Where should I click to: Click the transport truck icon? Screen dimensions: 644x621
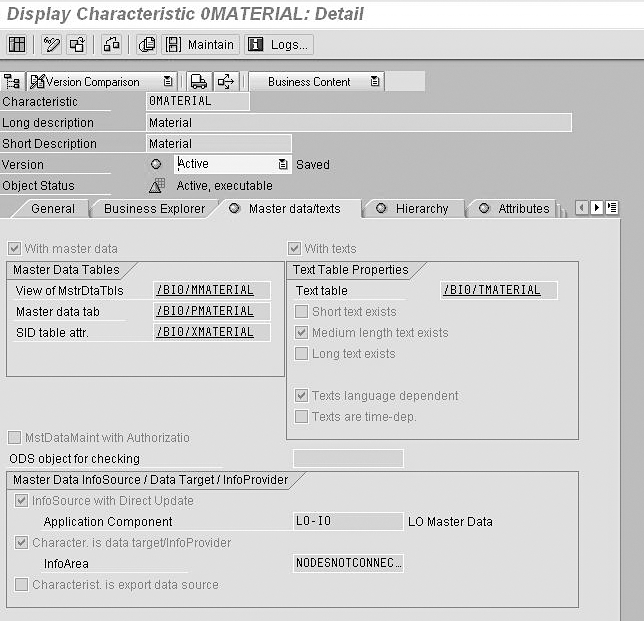pyautogui.click(x=199, y=82)
